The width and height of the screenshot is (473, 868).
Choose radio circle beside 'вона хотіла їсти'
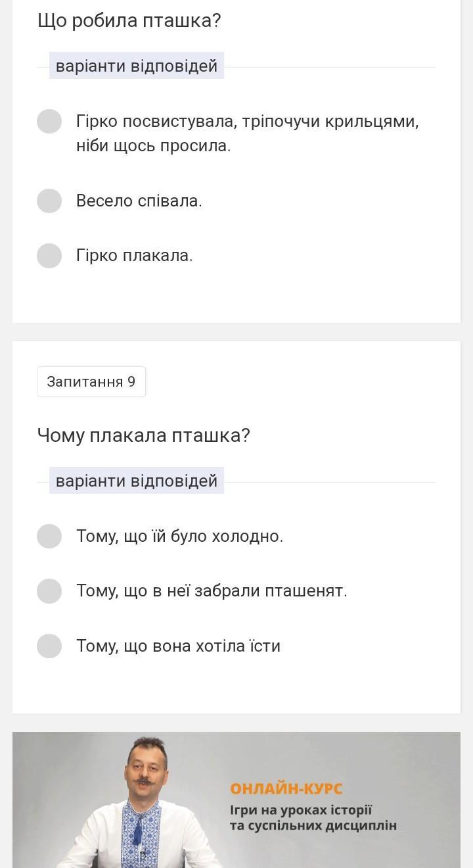49,646
